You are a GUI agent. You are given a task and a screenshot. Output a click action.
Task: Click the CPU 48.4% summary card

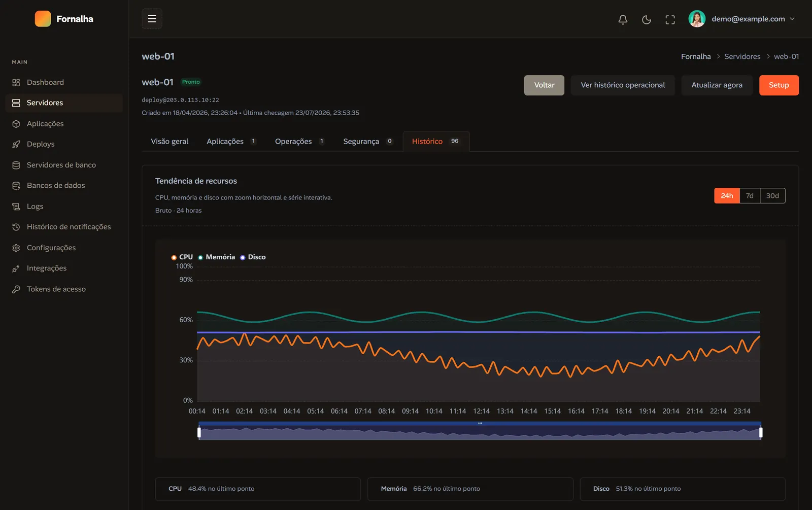coord(258,489)
